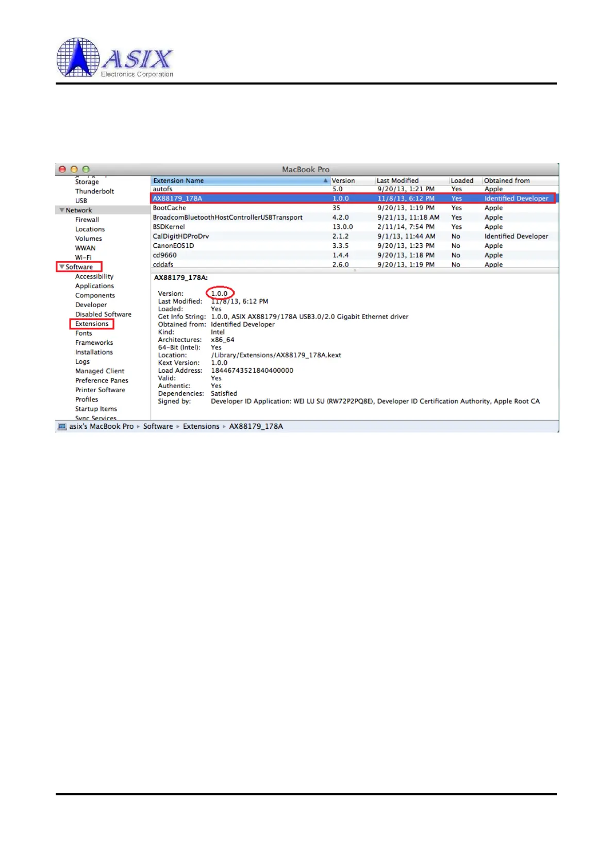Select the CalDigitHDProDrv extension row

(355, 237)
